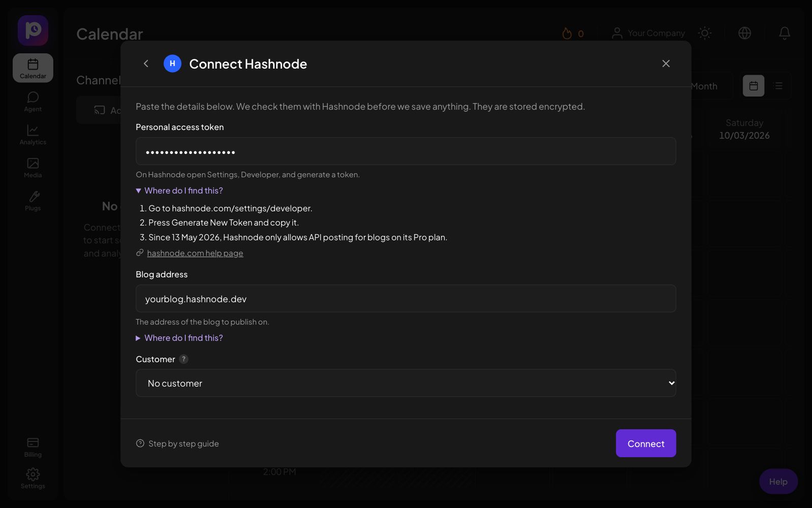
Task: Select the calendar view icon button
Action: [x=754, y=86]
